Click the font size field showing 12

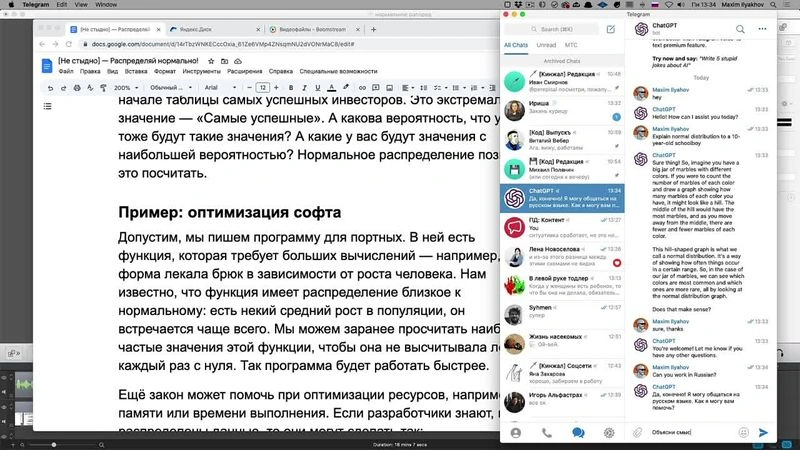[x=262, y=88]
